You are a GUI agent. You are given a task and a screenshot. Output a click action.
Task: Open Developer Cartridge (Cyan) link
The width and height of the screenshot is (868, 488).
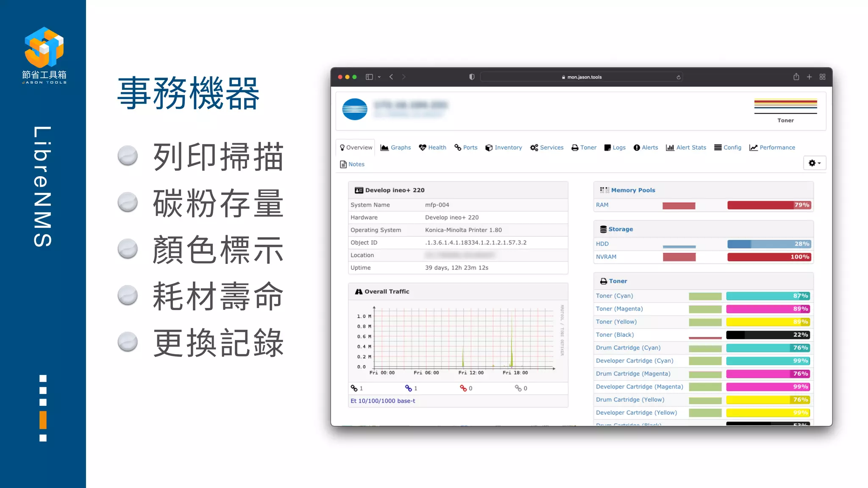(634, 361)
